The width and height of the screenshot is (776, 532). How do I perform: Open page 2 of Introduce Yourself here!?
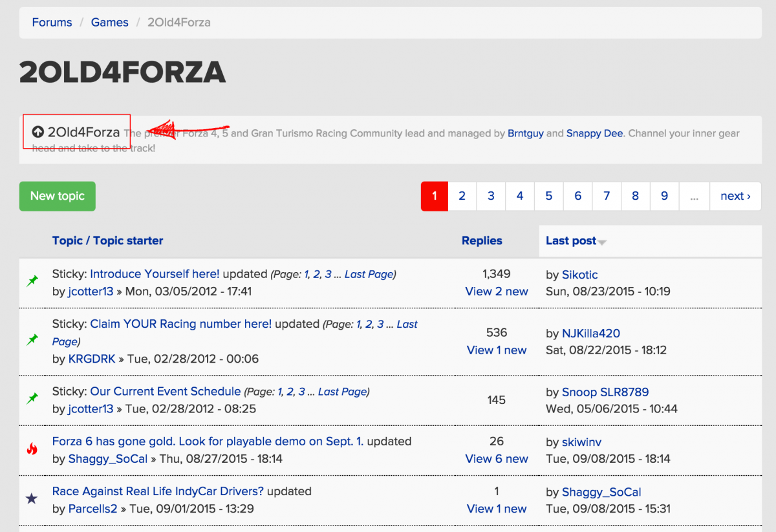(x=316, y=274)
